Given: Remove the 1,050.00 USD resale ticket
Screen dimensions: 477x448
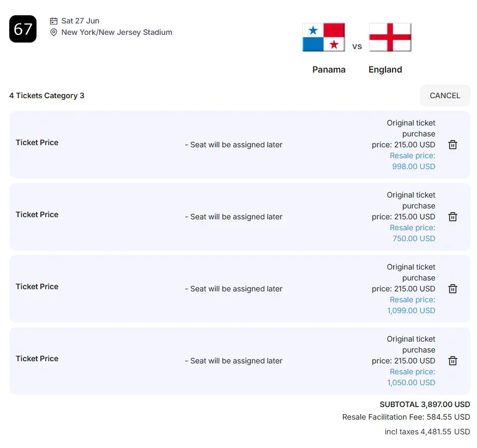Looking at the screenshot, I should tap(452, 361).
